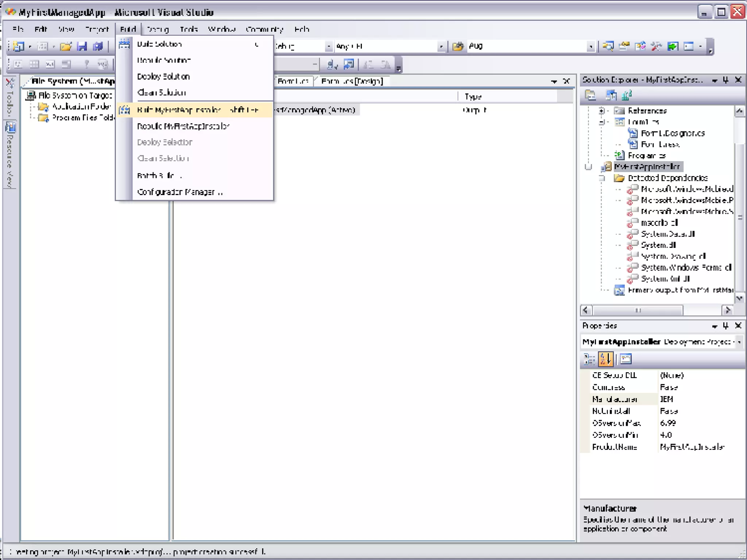This screenshot has height=560, width=747.
Task: Open Property Pages icon in Properties
Action: (x=626, y=359)
